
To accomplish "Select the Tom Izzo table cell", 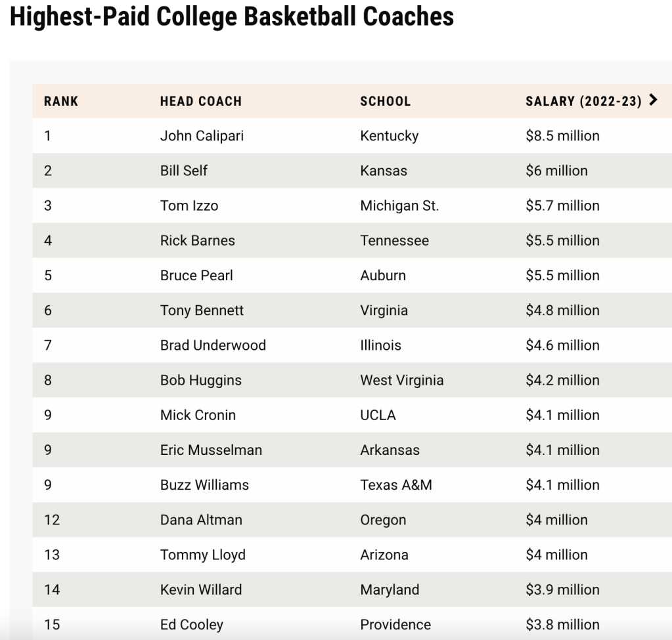I will pyautogui.click(x=189, y=205).
